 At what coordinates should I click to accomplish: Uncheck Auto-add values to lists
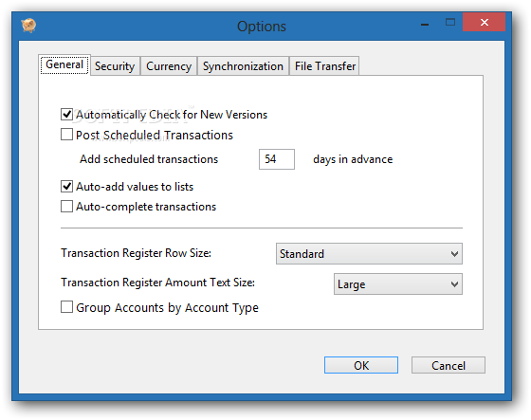coord(66,186)
